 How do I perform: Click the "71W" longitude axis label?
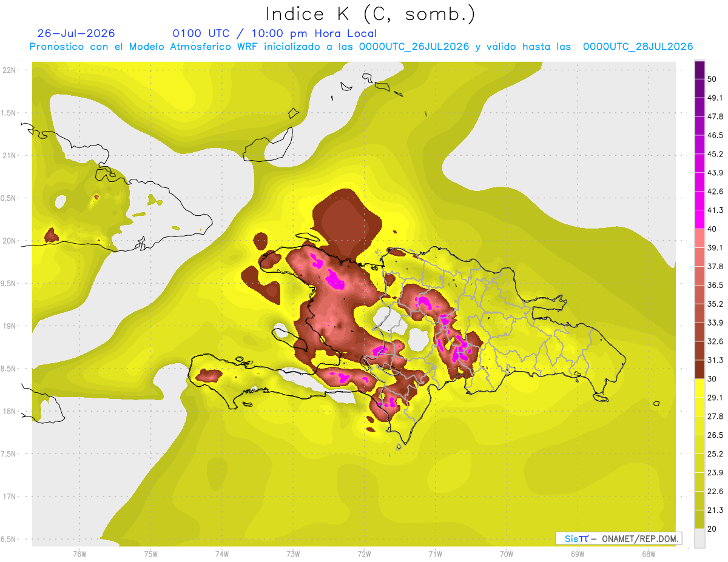435,554
